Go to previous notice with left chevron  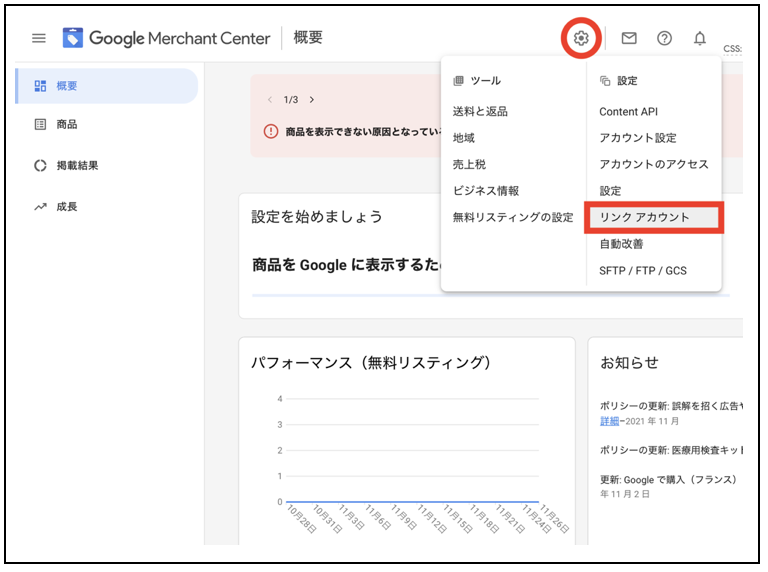pyautogui.click(x=269, y=100)
